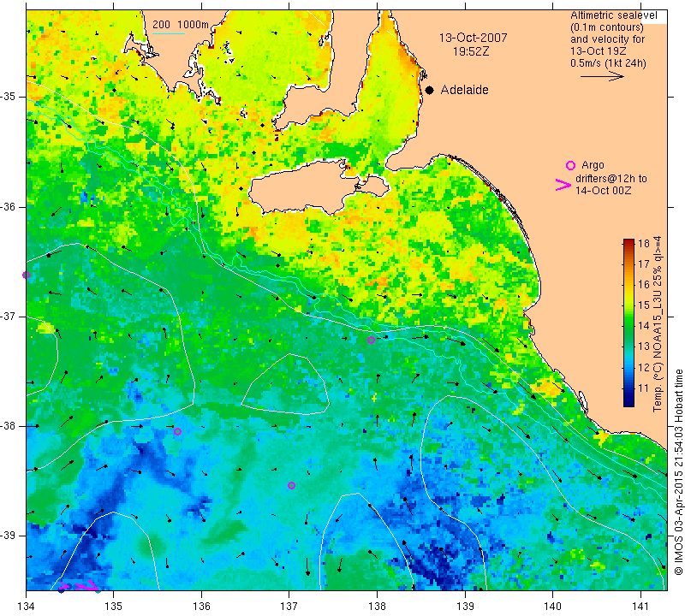Click the Adelaide city label
This screenshot has width=685, height=616.
[464, 90]
